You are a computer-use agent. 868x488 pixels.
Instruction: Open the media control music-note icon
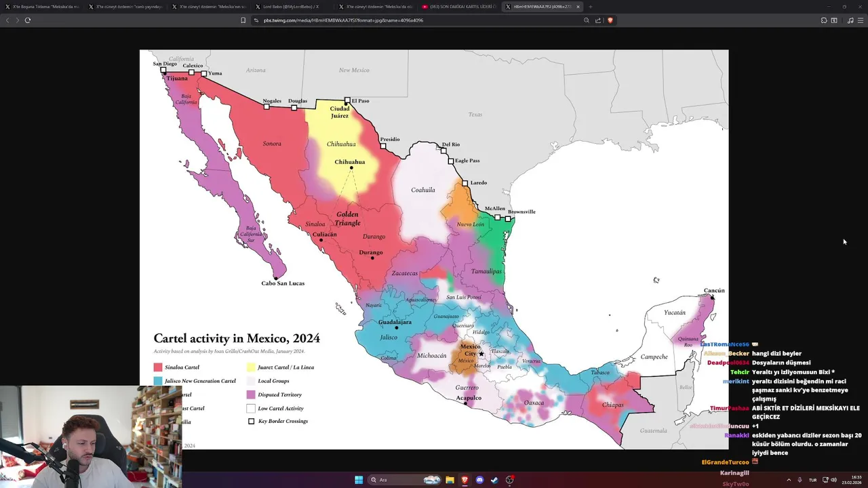(850, 20)
